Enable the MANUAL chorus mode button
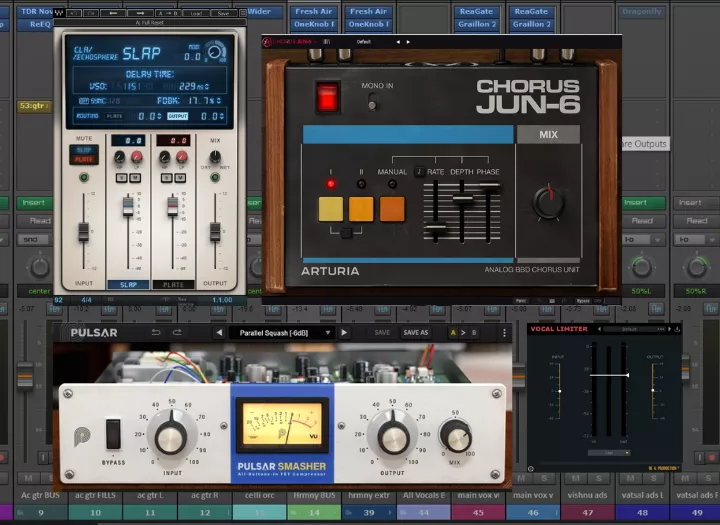The height and width of the screenshot is (525, 720). (392, 209)
